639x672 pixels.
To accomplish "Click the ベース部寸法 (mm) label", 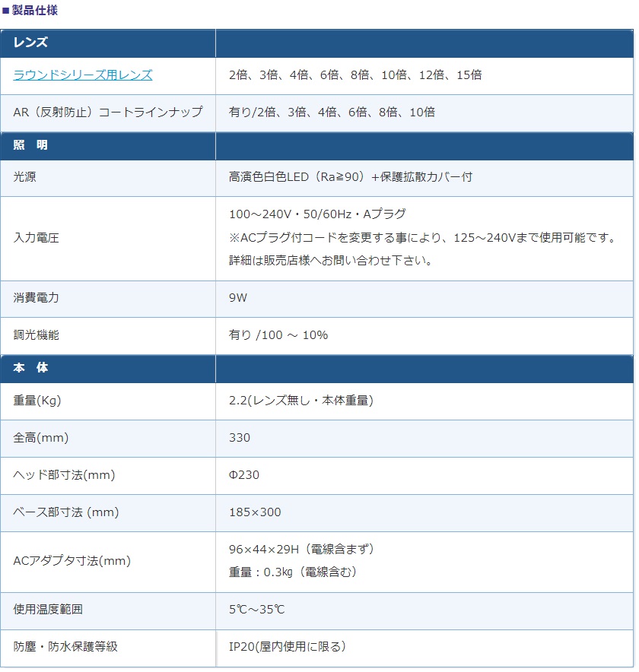I will point(66,512).
